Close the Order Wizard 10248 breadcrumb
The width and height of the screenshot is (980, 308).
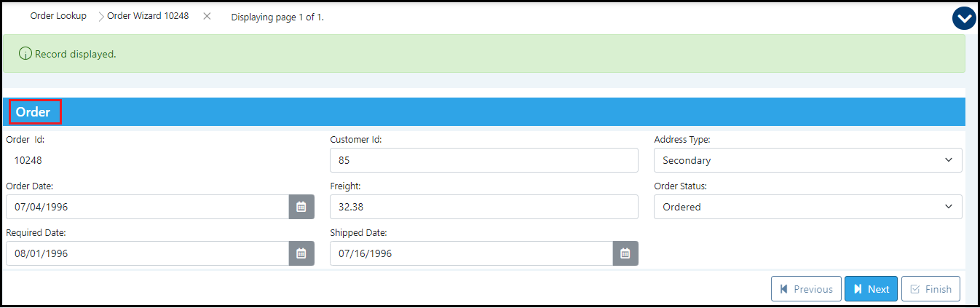coord(207,16)
